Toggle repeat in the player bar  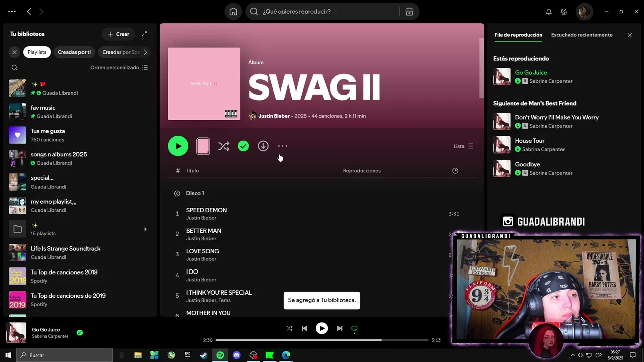click(354, 329)
